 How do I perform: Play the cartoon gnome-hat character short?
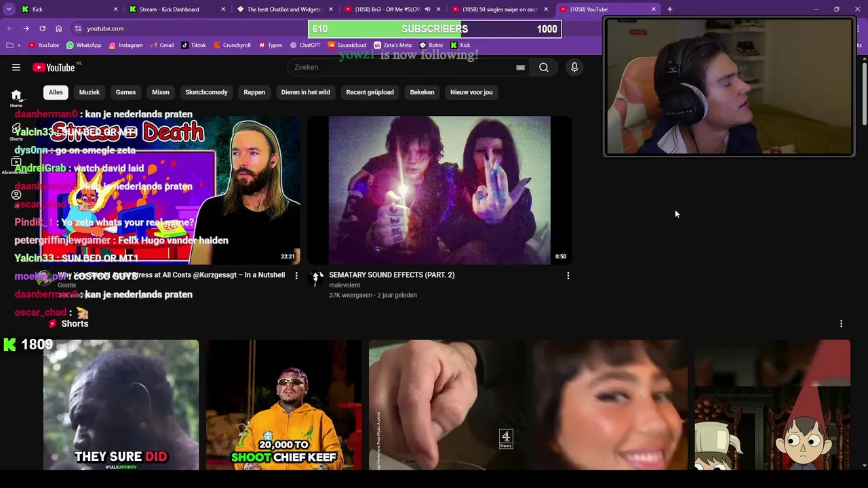[772, 405]
